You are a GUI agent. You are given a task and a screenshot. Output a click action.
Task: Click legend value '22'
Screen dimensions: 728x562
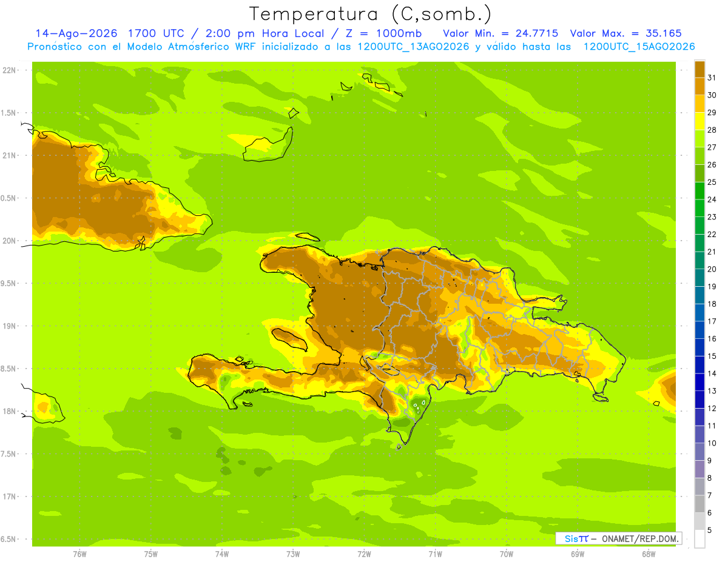[x=712, y=234]
